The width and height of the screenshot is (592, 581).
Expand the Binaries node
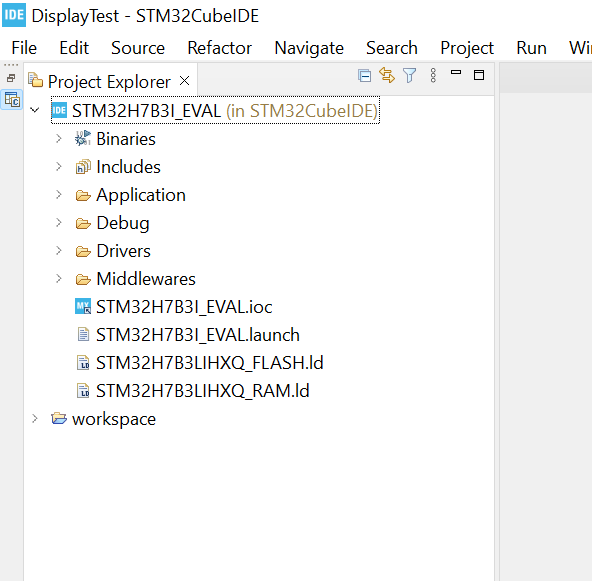(x=59, y=139)
